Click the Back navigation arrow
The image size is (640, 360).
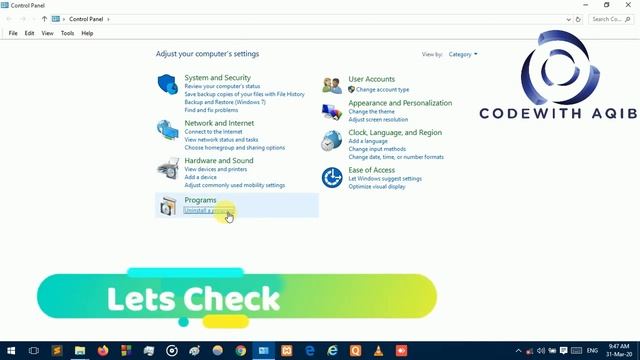coord(9,19)
